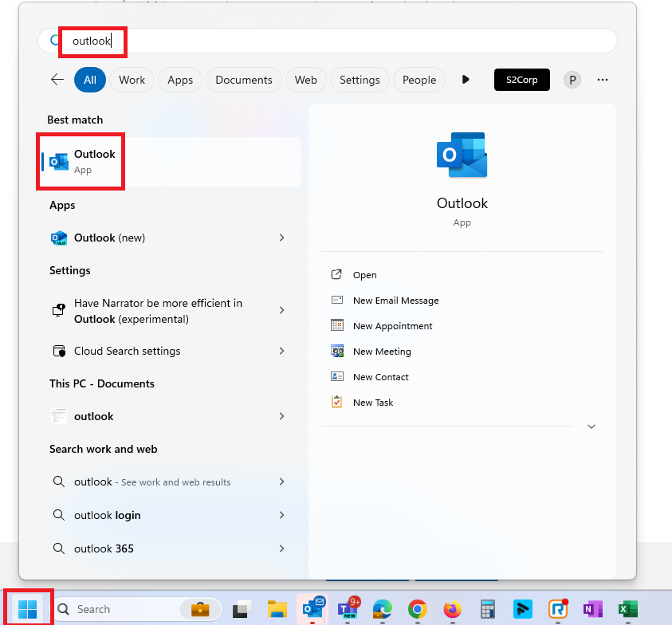Open OneNote from the taskbar

(593, 609)
